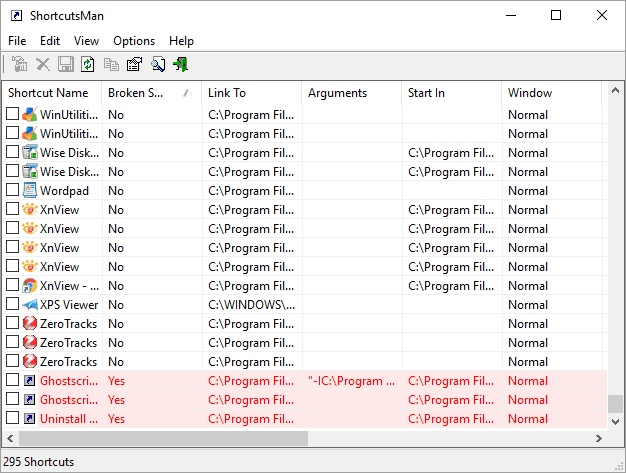Screen dimensions: 626x473
Task: Click the vertical scrollbar thumb
Action: 615,404
